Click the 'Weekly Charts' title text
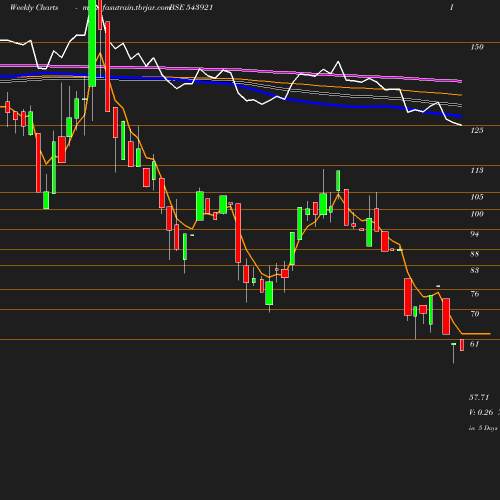 pyautogui.click(x=34, y=7)
